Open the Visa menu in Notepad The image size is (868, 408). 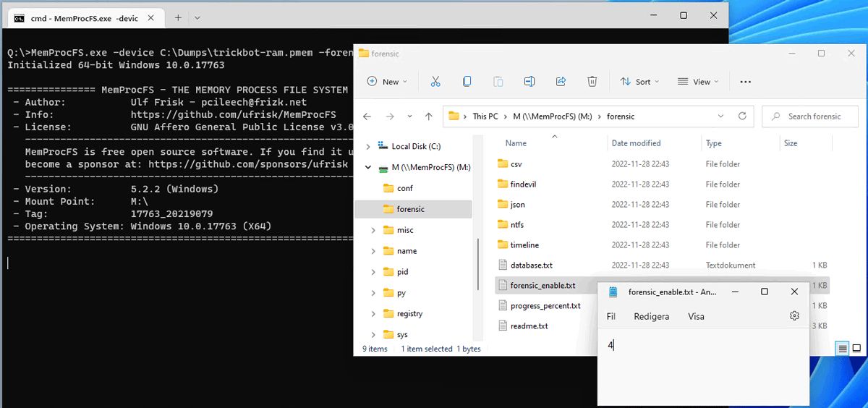point(696,316)
